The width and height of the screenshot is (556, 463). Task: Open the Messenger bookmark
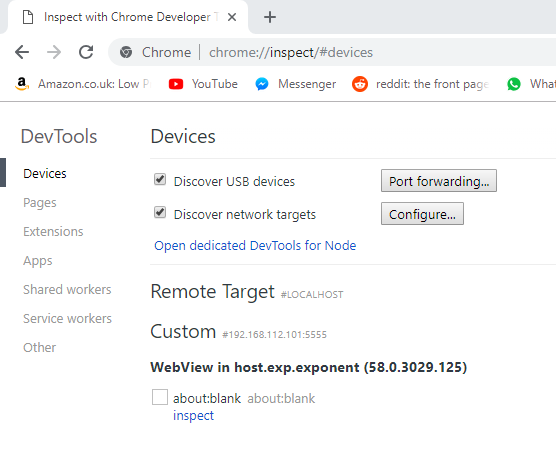point(295,84)
